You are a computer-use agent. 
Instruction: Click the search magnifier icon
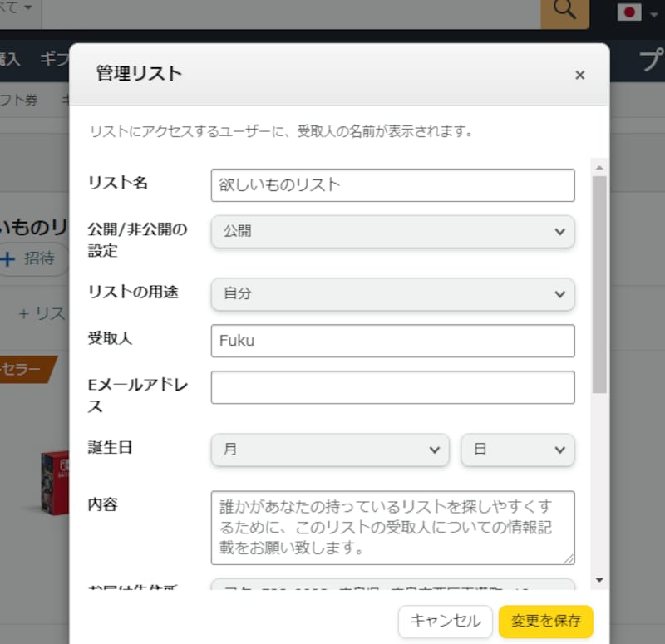(564, 11)
